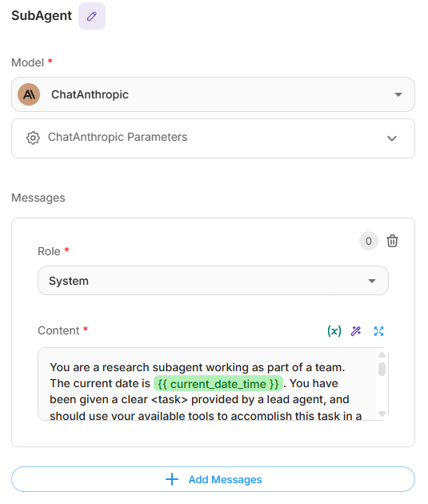Viewport: 428px width, 504px height.
Task: Click the Anthropic logo in Model field
Action: coord(29,94)
